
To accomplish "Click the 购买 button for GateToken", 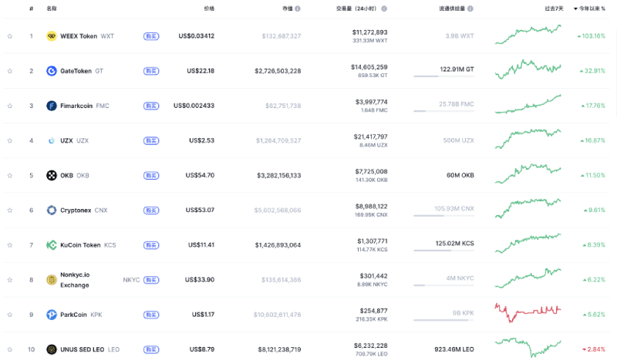I will (x=151, y=71).
